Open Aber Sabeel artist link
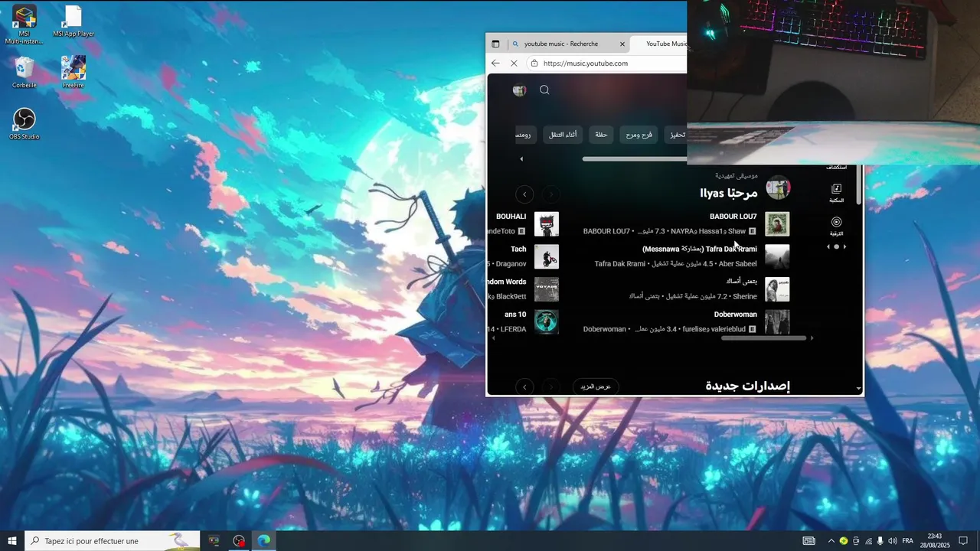Viewport: 980px width, 551px height. point(737,264)
